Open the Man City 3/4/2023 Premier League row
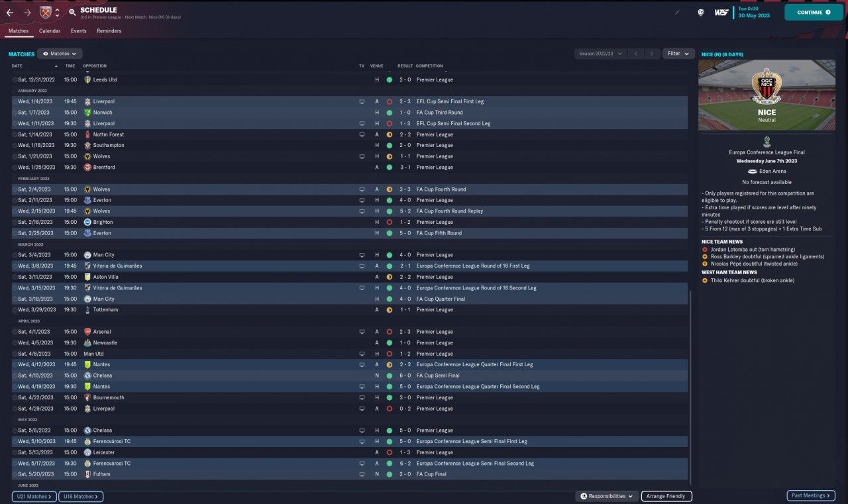This screenshot has height=504, width=848. pyautogui.click(x=349, y=255)
